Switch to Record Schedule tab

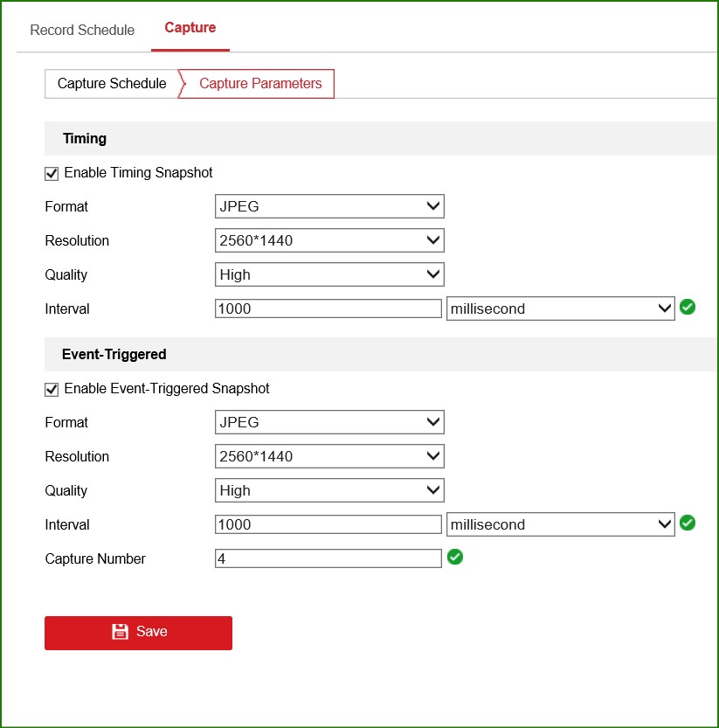coord(82,31)
